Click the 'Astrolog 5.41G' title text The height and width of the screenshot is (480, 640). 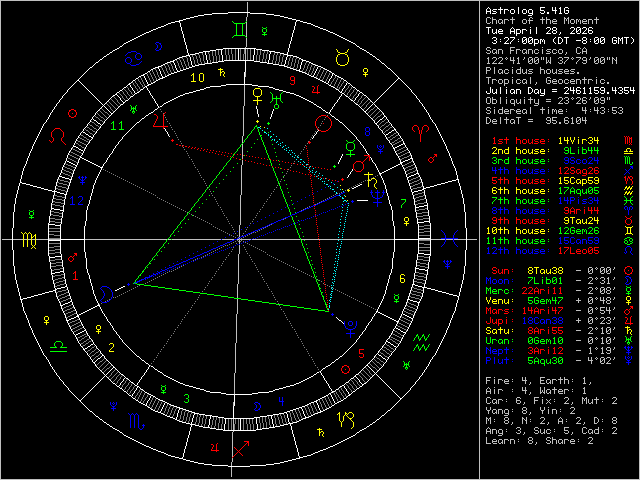pyautogui.click(x=527, y=11)
